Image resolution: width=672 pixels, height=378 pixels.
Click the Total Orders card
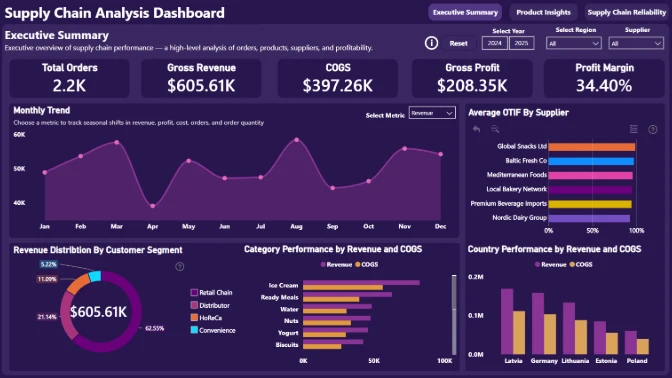(x=69, y=78)
